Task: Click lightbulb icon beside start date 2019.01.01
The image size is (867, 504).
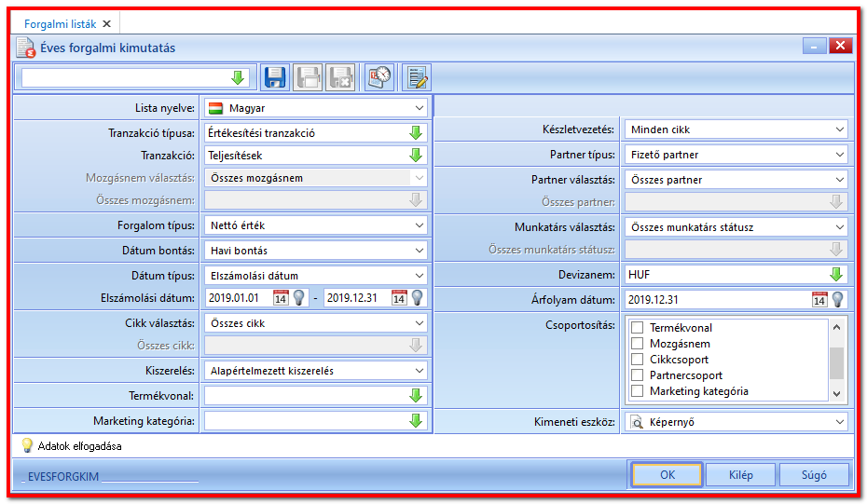Action: click(298, 298)
